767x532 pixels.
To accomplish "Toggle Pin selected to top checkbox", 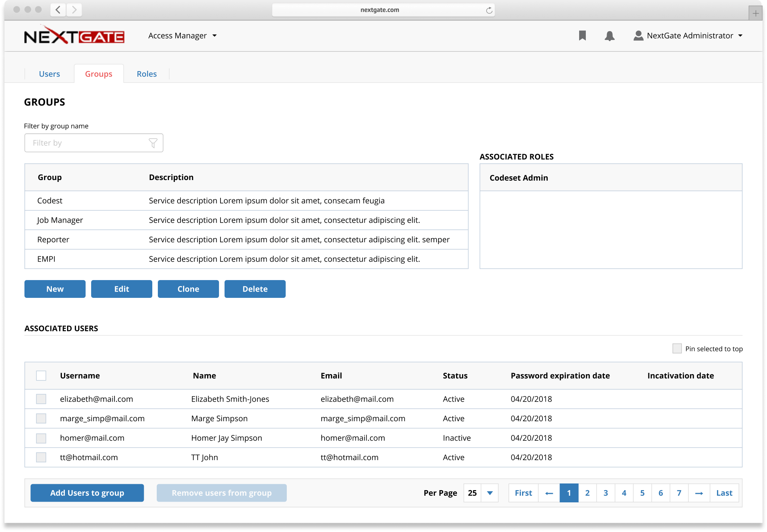I will 677,349.
